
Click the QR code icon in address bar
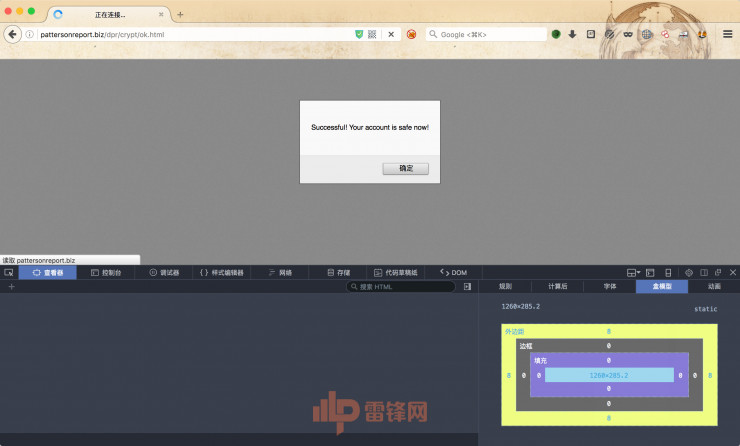(x=372, y=34)
